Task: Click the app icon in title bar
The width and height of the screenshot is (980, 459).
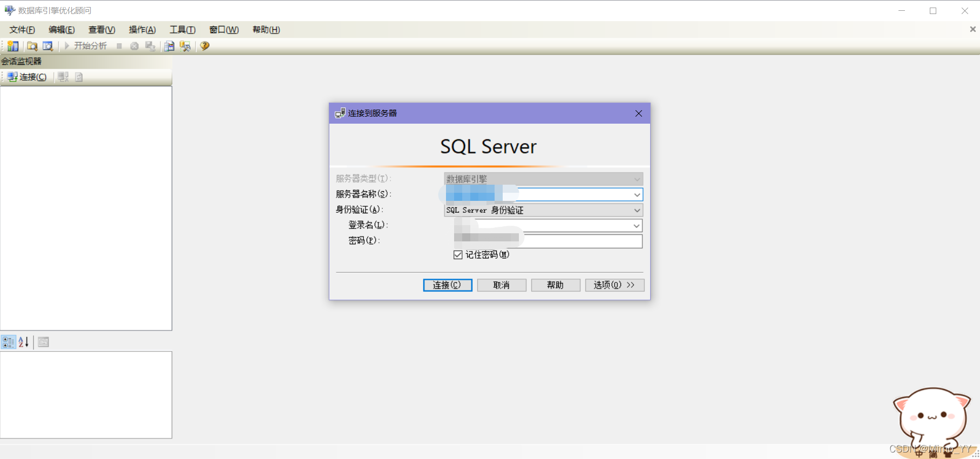Action: [x=10, y=10]
